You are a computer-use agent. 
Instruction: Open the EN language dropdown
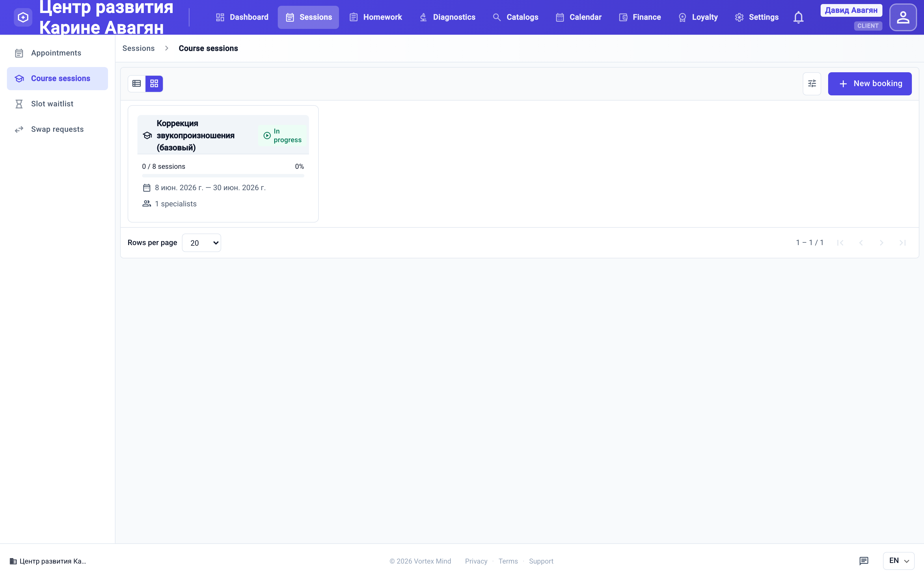click(x=898, y=561)
